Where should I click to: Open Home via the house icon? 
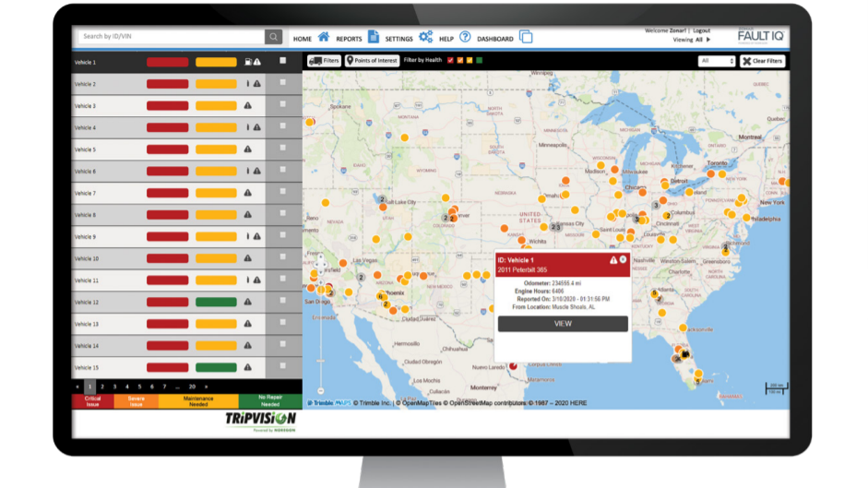coord(324,37)
